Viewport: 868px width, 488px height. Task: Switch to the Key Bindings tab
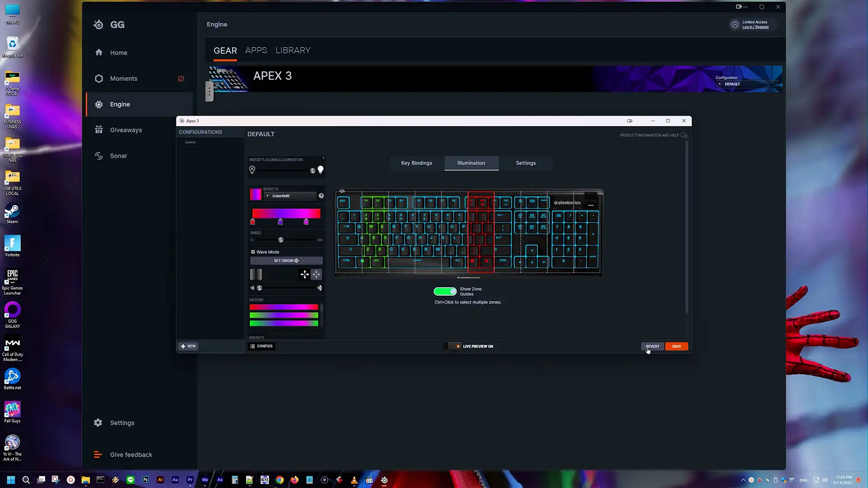416,163
